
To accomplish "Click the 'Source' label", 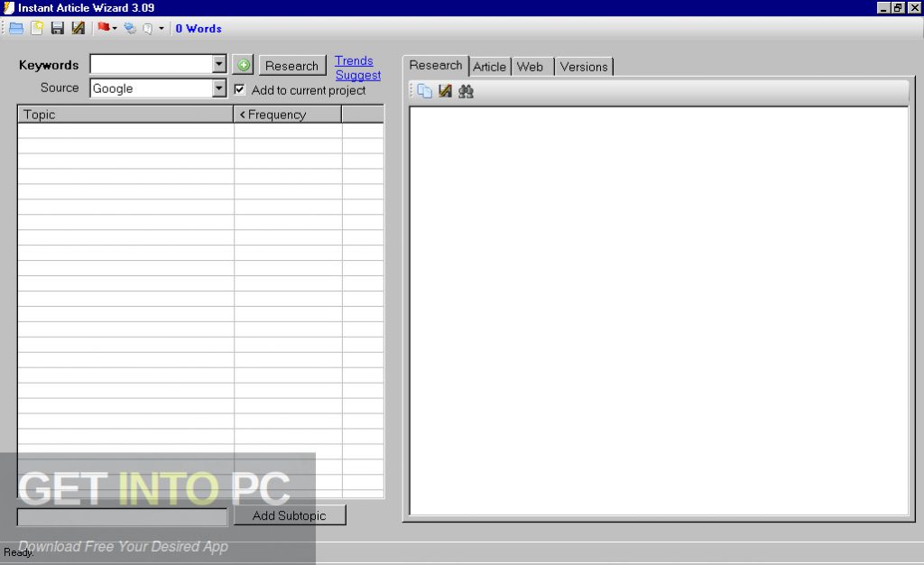I will [60, 88].
